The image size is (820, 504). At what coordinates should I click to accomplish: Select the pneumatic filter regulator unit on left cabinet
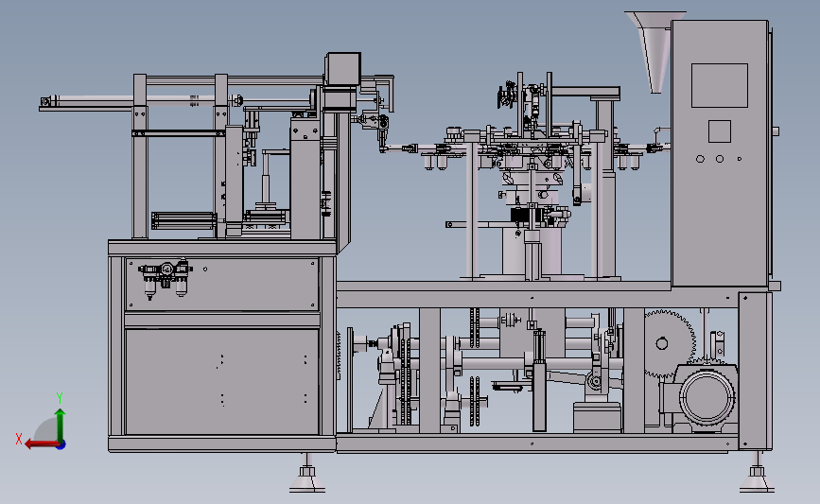point(166,279)
